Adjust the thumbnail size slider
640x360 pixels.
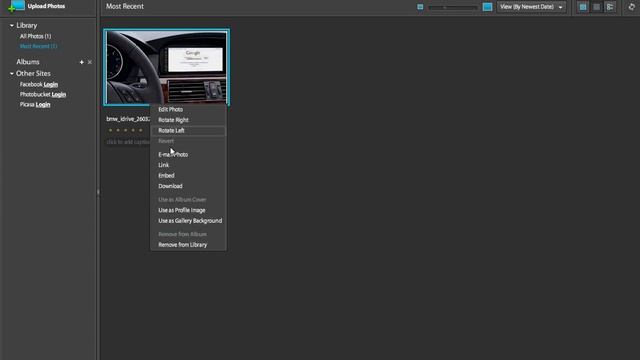coord(452,7)
